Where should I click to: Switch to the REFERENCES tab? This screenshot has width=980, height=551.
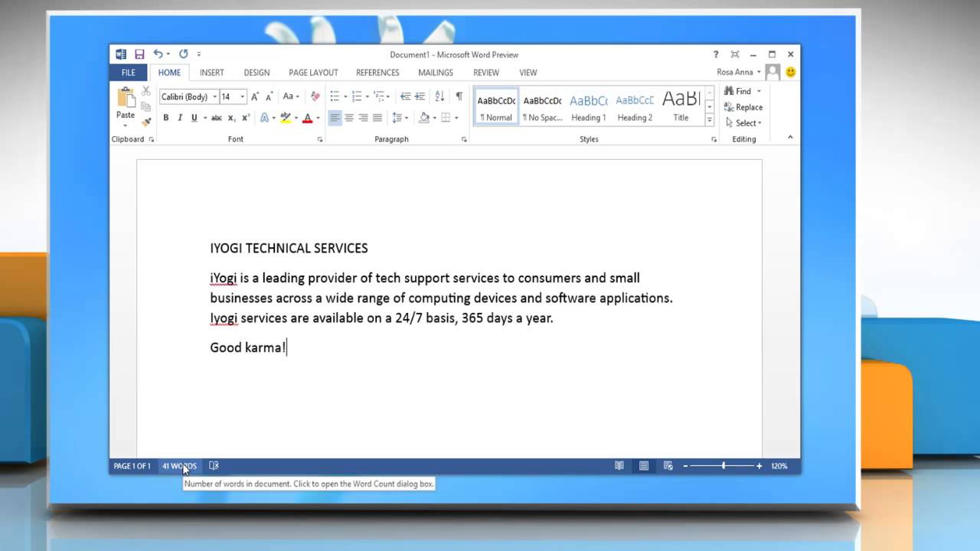(377, 73)
